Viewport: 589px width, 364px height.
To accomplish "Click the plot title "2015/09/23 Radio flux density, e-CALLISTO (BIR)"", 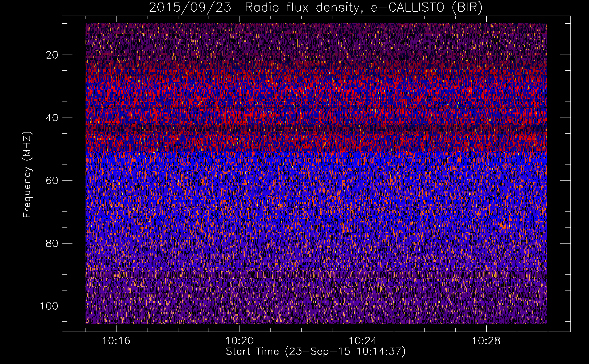I will 316,7.
